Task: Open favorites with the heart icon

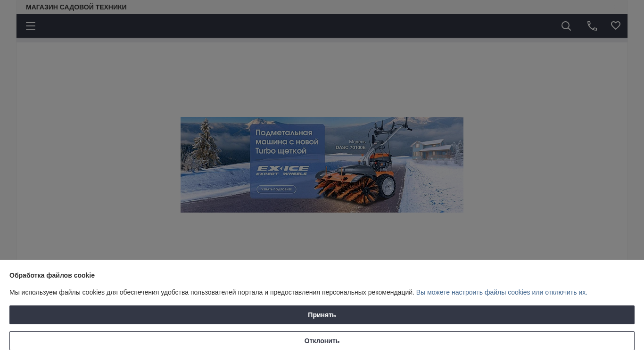Action: click(616, 25)
